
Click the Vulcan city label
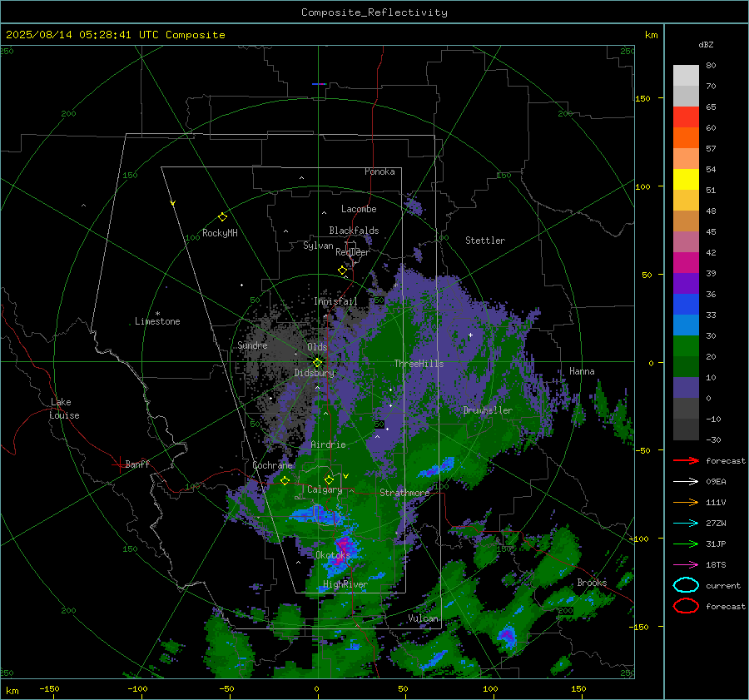[423, 618]
